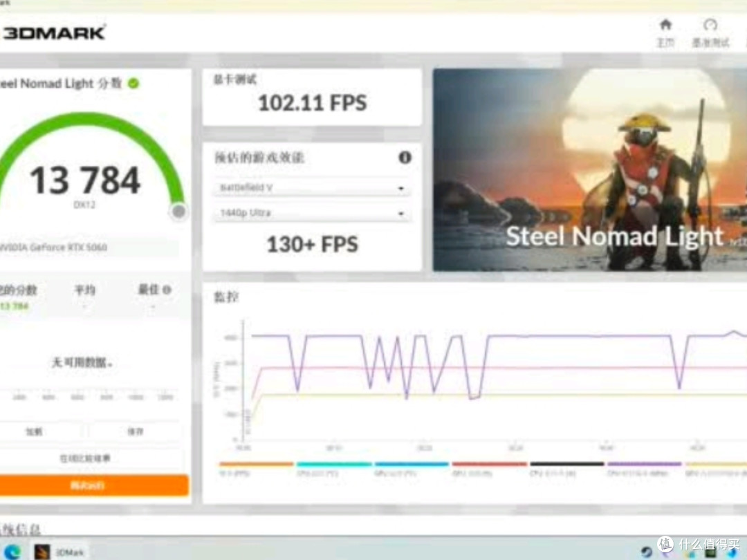747x560 pixels.
Task: Expand the Battlefield V game dropdown
Action: click(x=313, y=187)
